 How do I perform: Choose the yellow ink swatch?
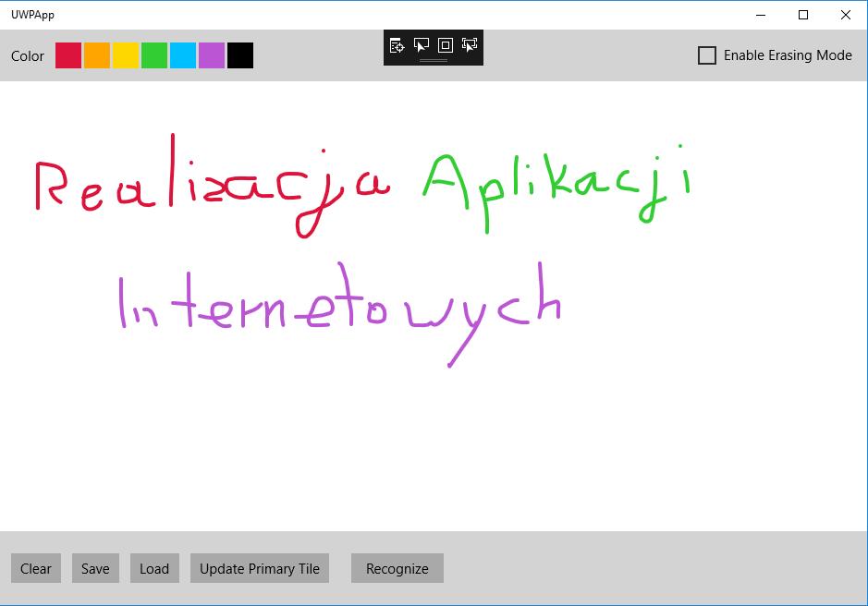126,55
